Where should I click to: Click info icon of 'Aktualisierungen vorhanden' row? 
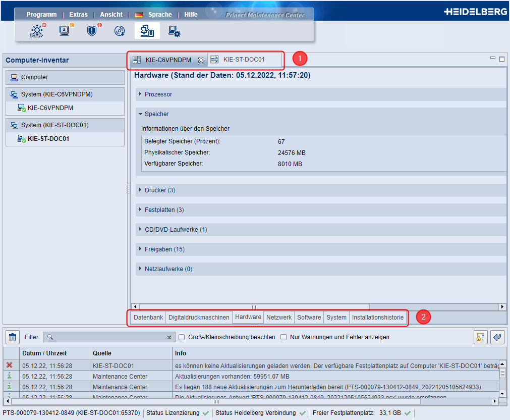tap(10, 376)
